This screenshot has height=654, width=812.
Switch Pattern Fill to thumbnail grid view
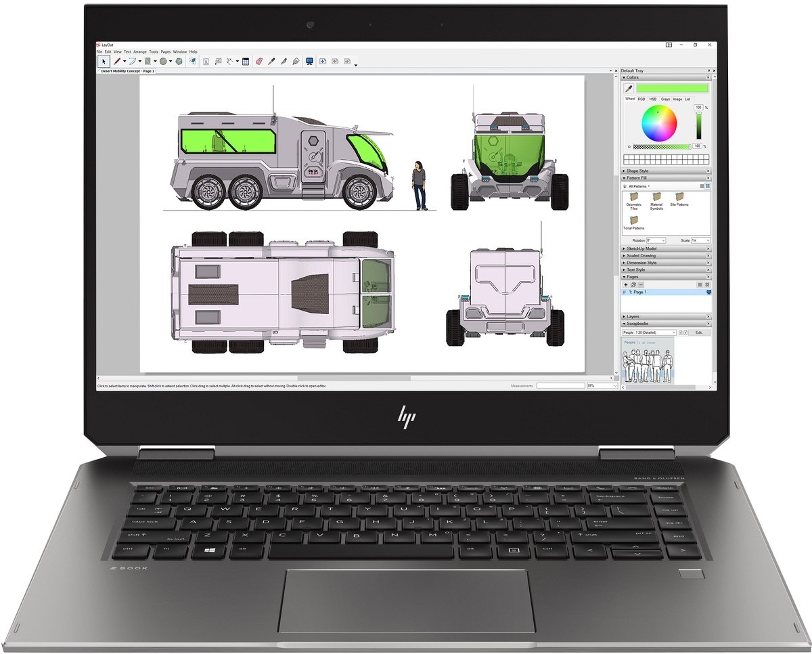(x=708, y=186)
